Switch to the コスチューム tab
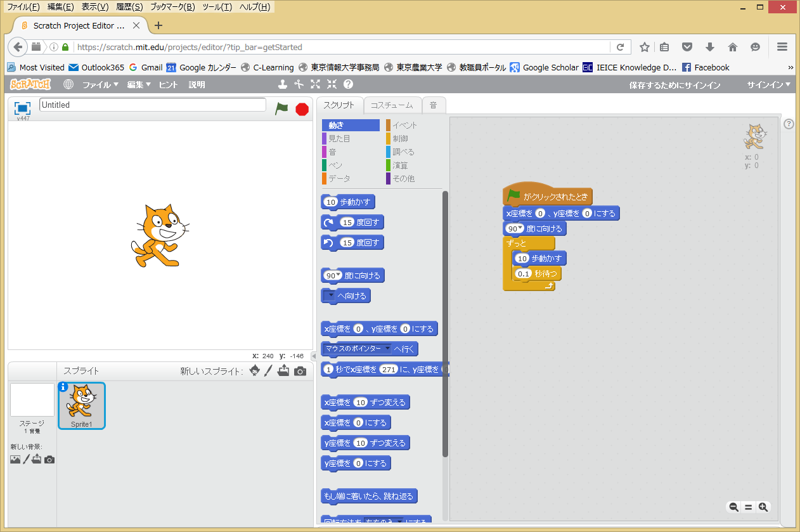 pyautogui.click(x=392, y=105)
